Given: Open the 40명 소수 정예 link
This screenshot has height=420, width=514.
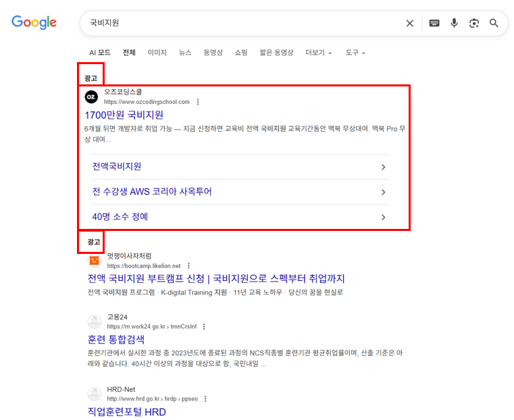Looking at the screenshot, I should (x=120, y=217).
